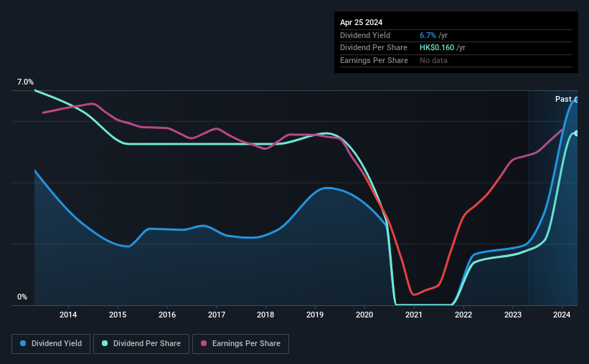Click the Apr 25 2024 tooltip date
The width and height of the screenshot is (589, 364).
coord(361,22)
